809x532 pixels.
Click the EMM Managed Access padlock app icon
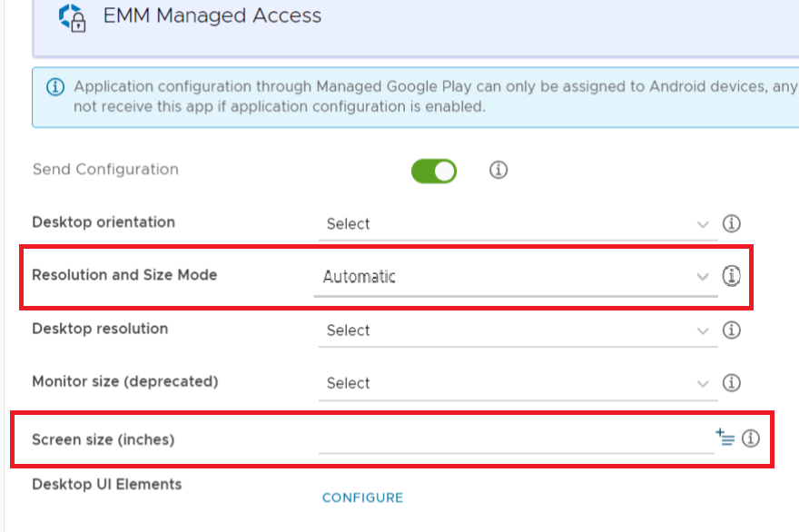74,15
